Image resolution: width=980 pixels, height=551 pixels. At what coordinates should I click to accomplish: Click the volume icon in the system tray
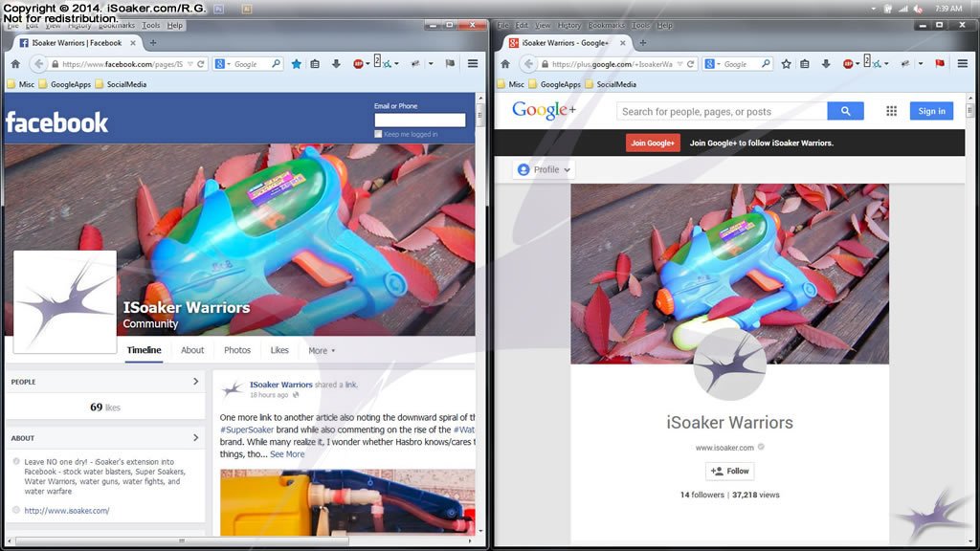pos(918,9)
